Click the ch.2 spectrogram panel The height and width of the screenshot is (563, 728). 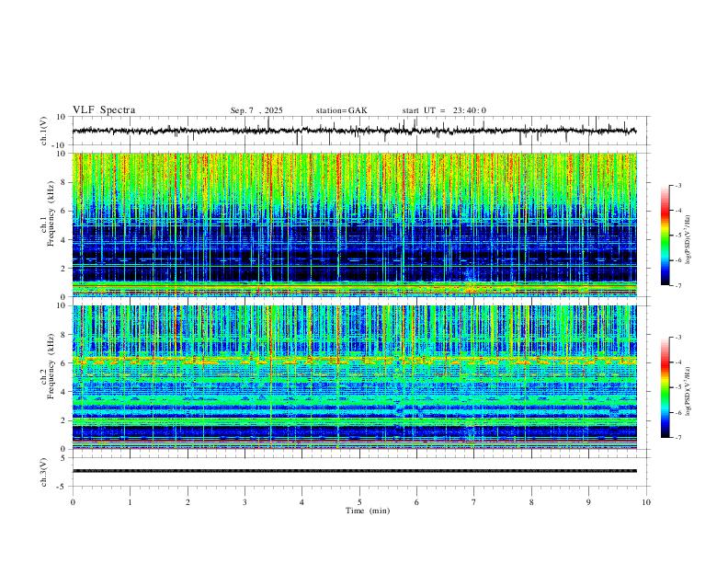coord(354,377)
